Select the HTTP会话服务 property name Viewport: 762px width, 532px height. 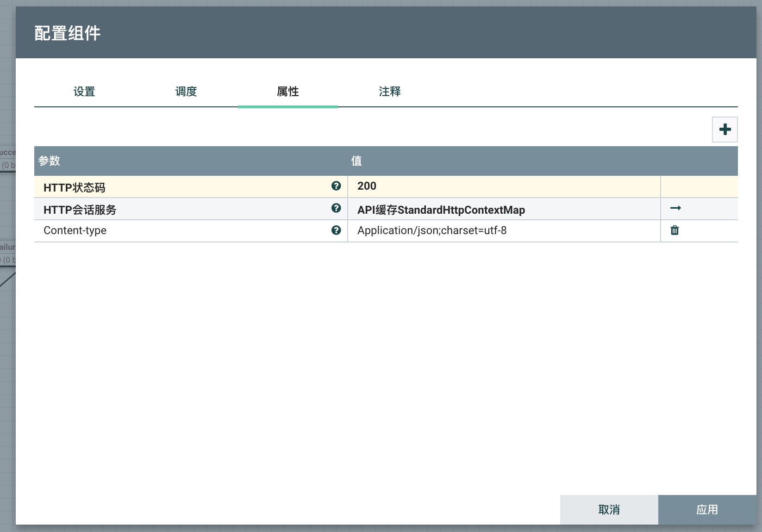tap(80, 210)
